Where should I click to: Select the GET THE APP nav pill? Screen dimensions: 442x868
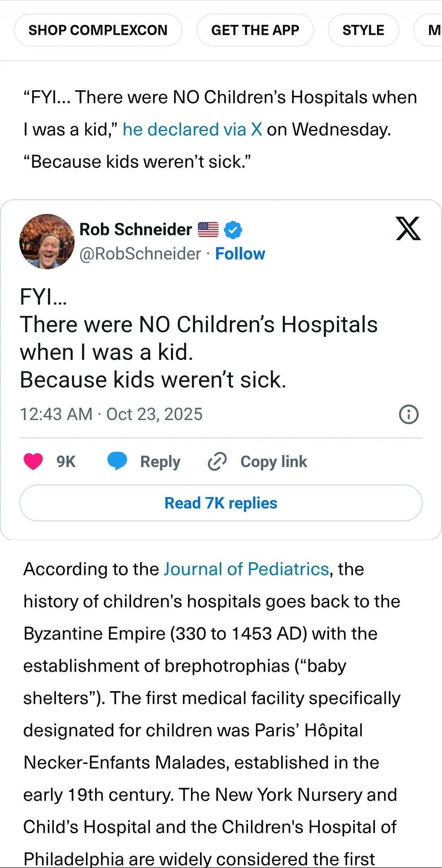coord(255,30)
